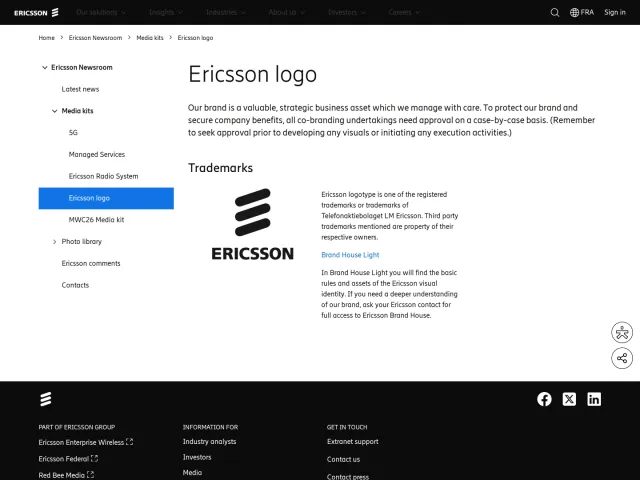Open the Ericsson Enterprise Wireless footer link
This screenshot has height=480, width=640.
86,442
